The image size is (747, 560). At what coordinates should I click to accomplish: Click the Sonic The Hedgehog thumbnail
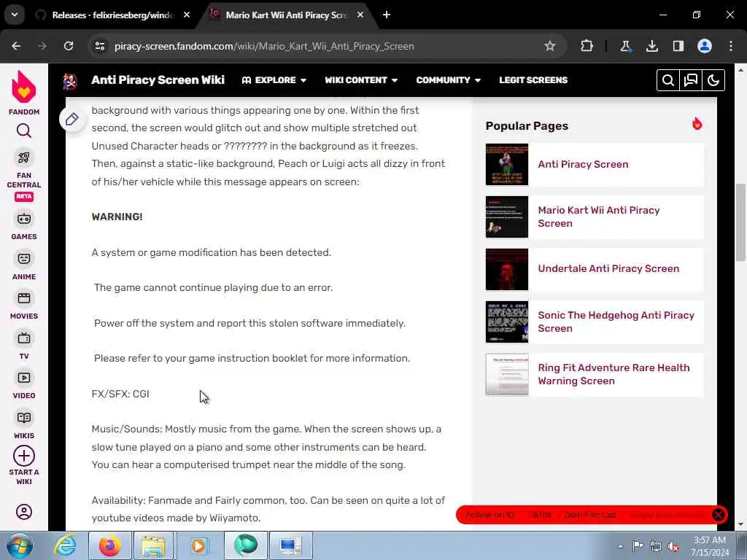point(507,322)
